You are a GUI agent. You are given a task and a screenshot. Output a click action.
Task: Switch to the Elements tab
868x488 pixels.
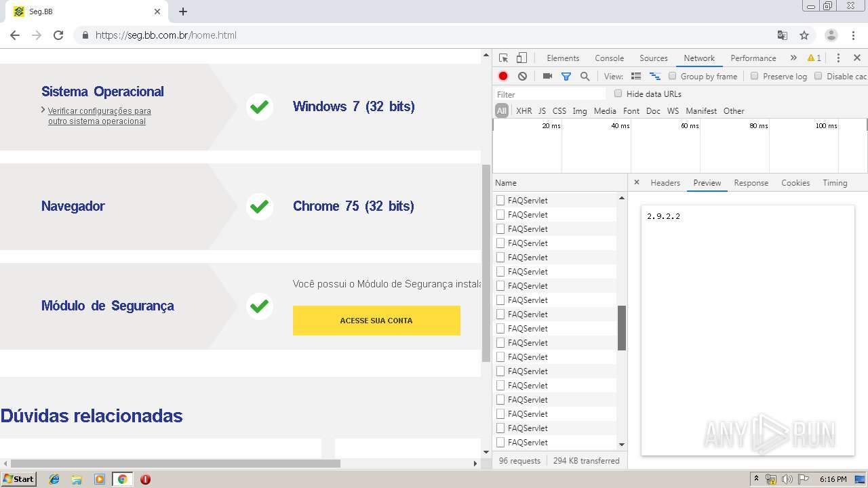[563, 58]
